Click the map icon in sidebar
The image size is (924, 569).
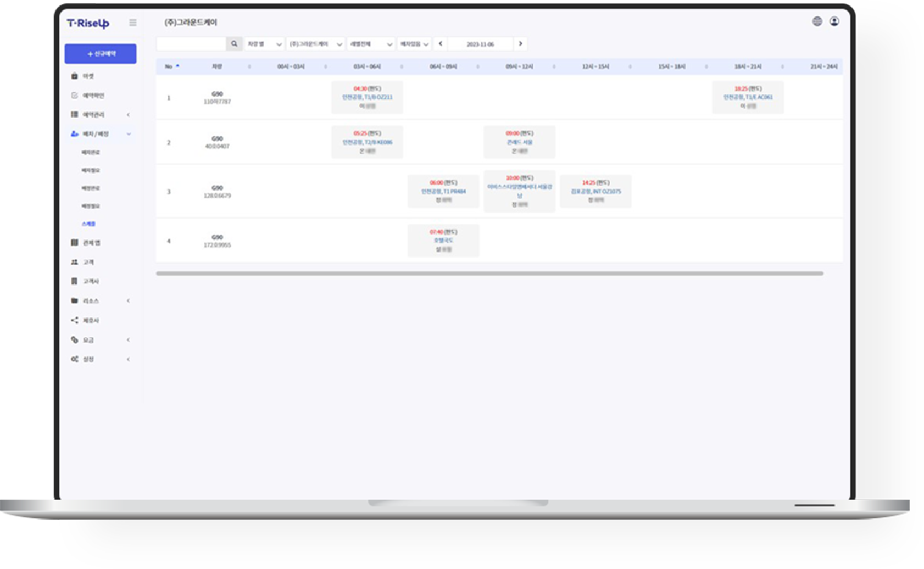point(74,242)
